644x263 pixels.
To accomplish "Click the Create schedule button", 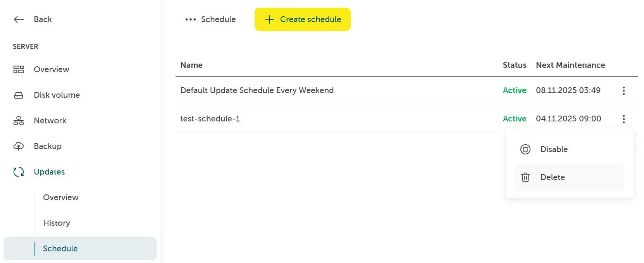I will 302,19.
